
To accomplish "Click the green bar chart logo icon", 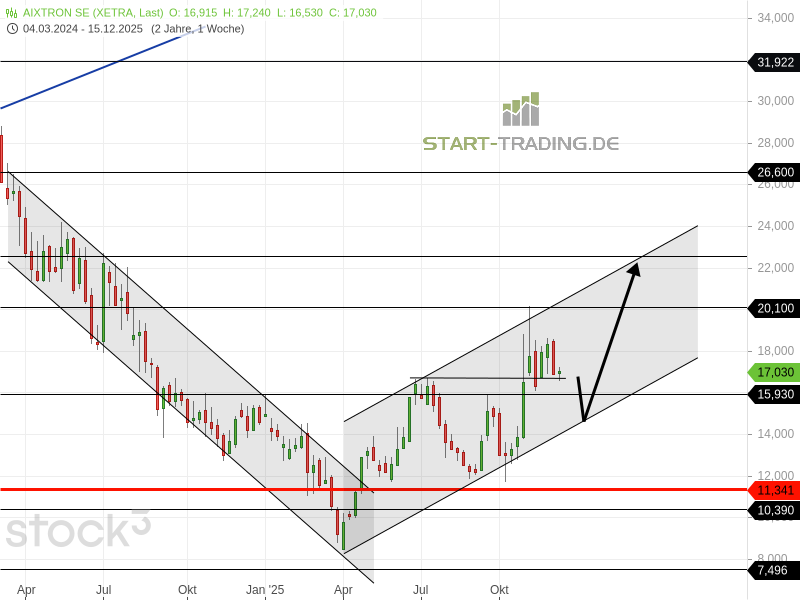I will pos(520,109).
